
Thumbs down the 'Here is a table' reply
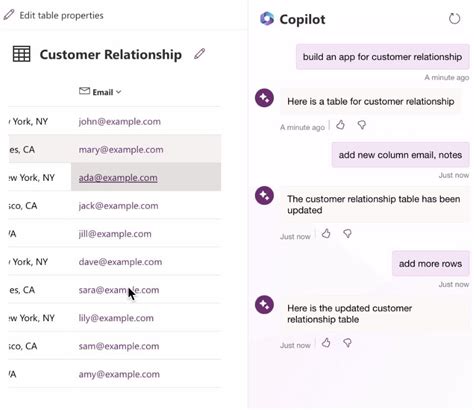362,125
